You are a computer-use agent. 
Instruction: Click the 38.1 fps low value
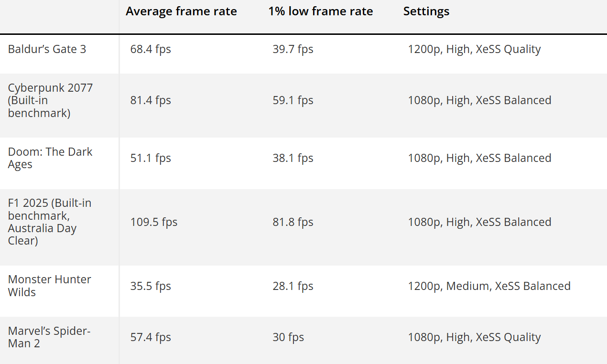tap(293, 158)
